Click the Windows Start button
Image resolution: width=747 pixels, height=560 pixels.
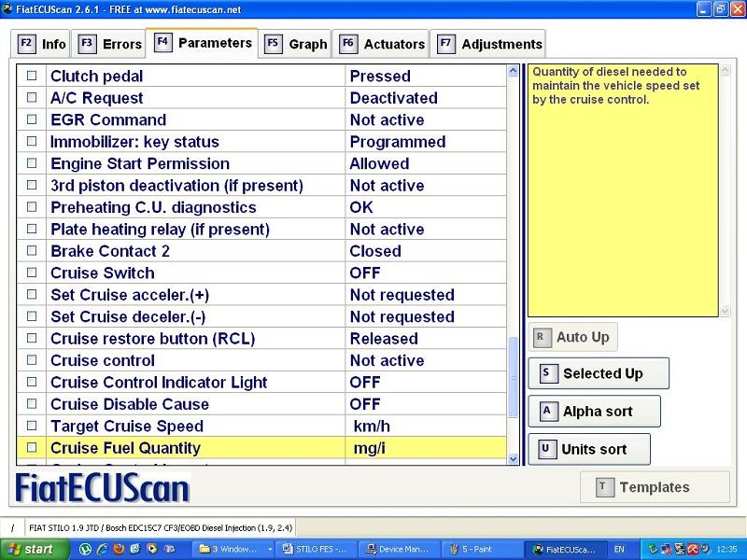[x=28, y=550]
